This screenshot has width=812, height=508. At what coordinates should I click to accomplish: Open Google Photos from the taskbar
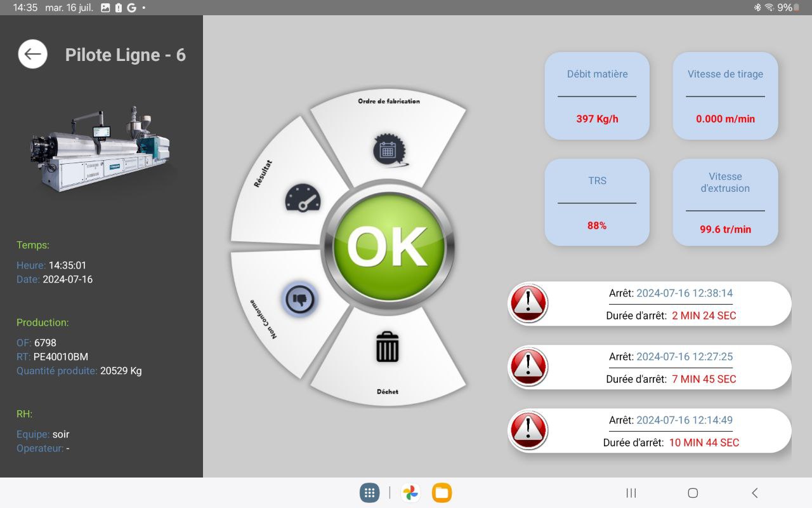(410, 493)
